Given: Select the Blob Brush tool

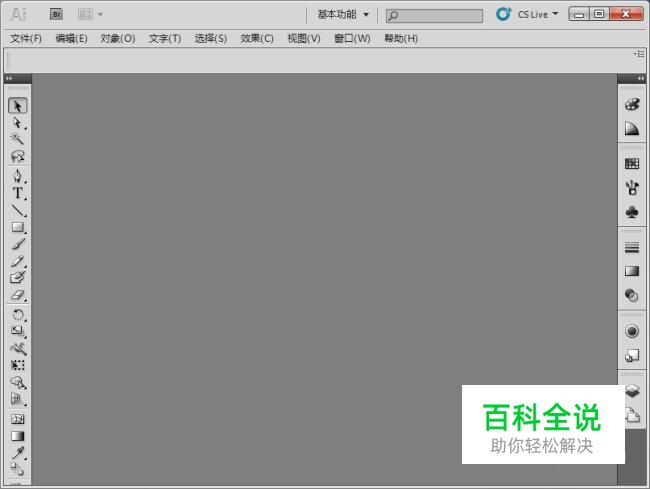Looking at the screenshot, I should click(17, 278).
